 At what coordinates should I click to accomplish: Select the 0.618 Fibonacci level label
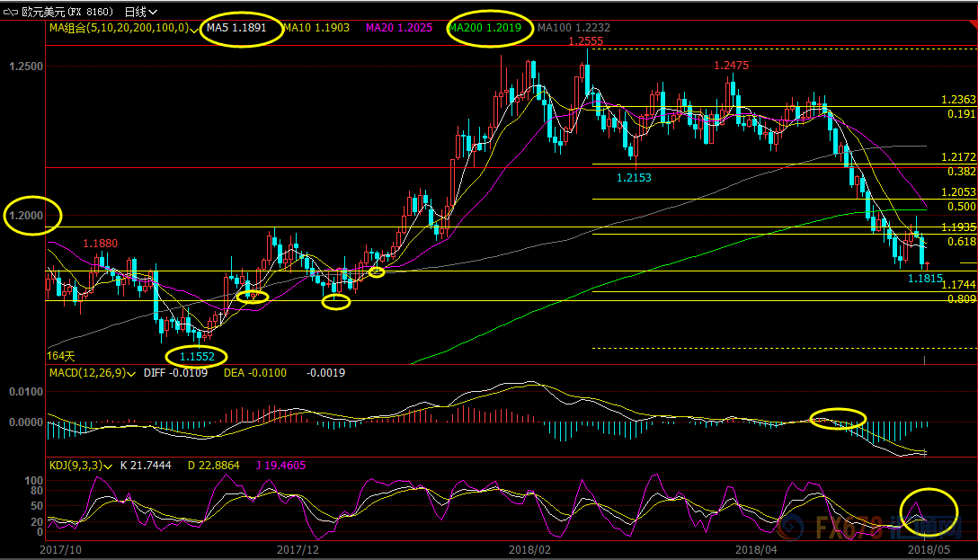960,242
